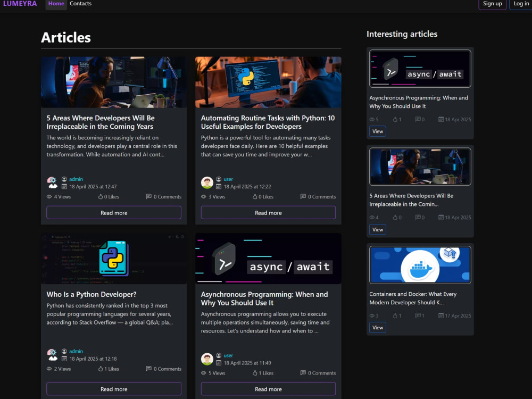The height and width of the screenshot is (399, 532).
Task: Open the '5 Areas Where Developers Will Be Irreplaceable' main title
Action: click(101, 122)
